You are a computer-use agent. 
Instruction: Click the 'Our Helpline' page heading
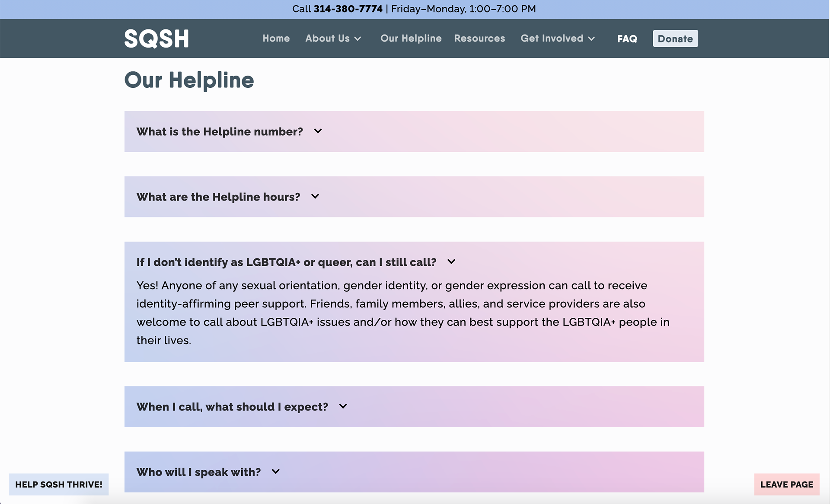[x=189, y=80]
